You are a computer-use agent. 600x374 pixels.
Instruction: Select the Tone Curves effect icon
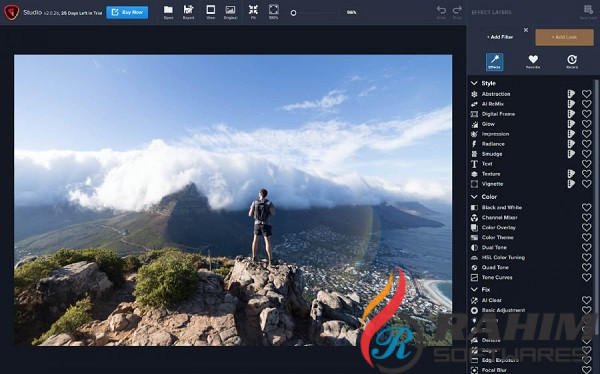tap(474, 277)
